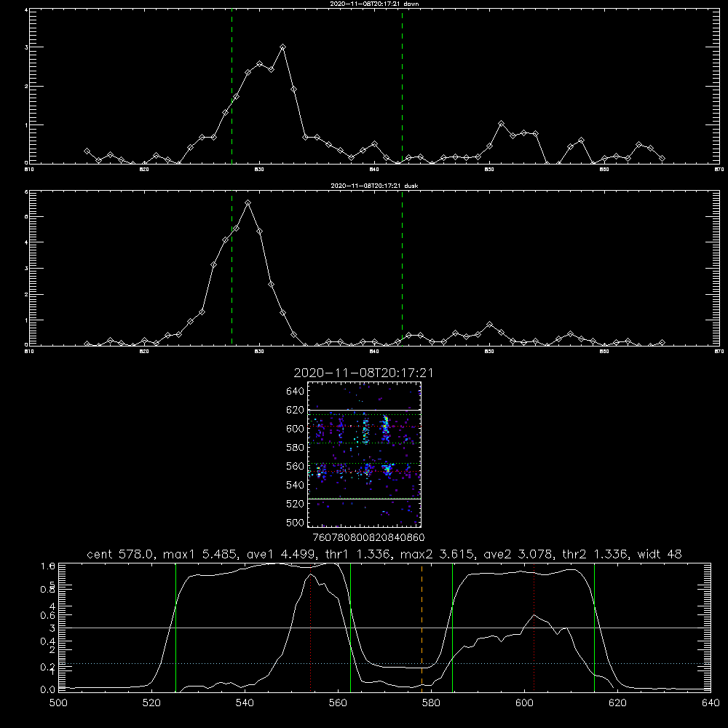Click the right green dashed line in the dusk plot
The width and height of the screenshot is (728, 728).
pyautogui.click(x=402, y=269)
